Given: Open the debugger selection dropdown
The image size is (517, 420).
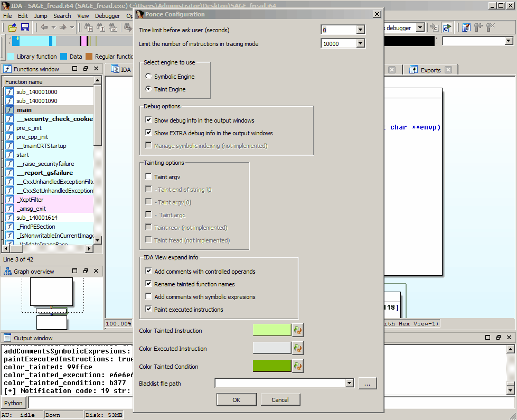Looking at the screenshot, I should [x=420, y=27].
